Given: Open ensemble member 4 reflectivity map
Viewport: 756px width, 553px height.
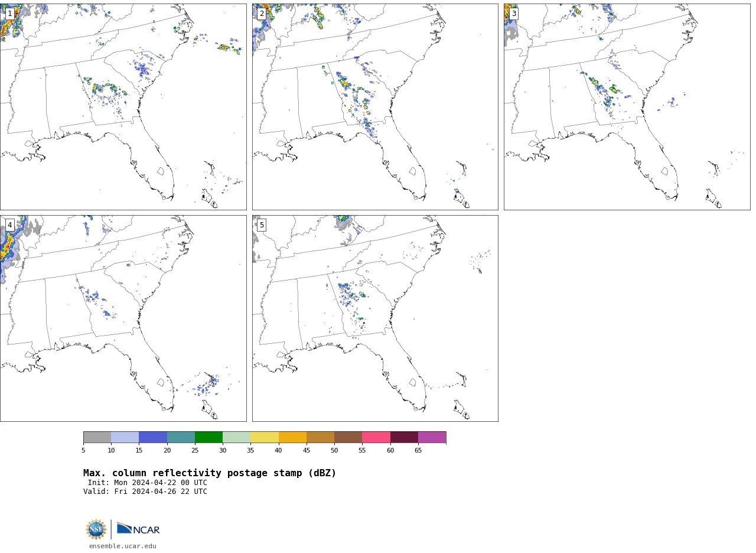Looking at the screenshot, I should tap(123, 318).
